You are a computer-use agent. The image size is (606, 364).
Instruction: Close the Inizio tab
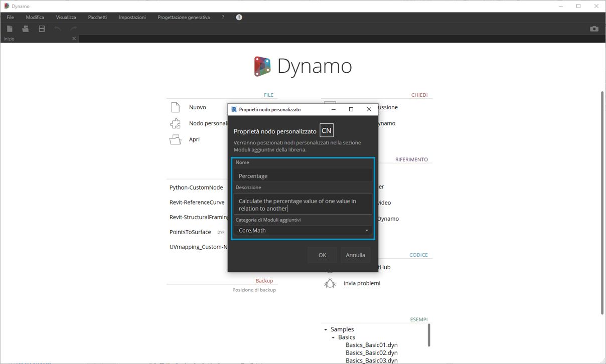point(74,38)
